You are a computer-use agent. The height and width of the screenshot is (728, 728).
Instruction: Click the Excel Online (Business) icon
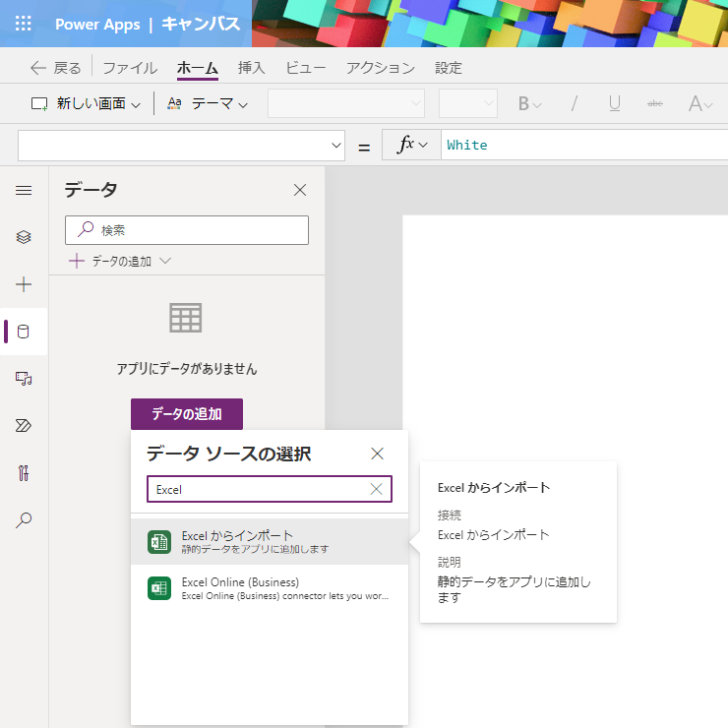(159, 588)
